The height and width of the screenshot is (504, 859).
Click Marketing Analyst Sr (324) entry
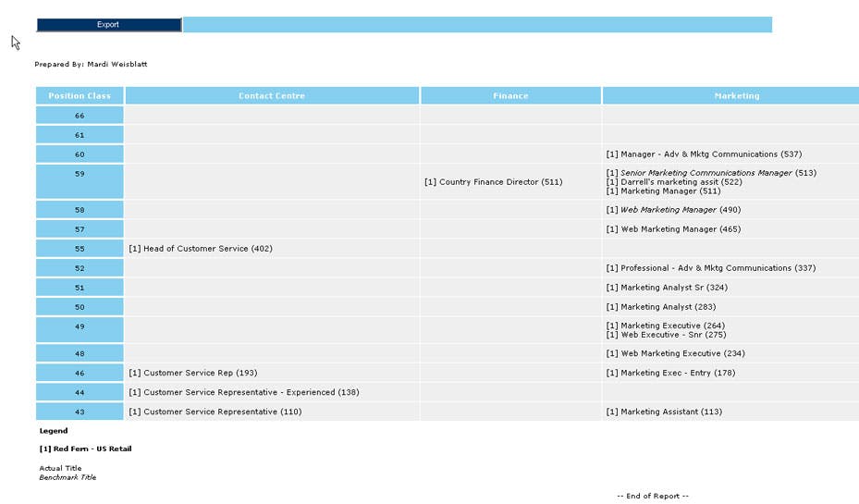click(667, 288)
